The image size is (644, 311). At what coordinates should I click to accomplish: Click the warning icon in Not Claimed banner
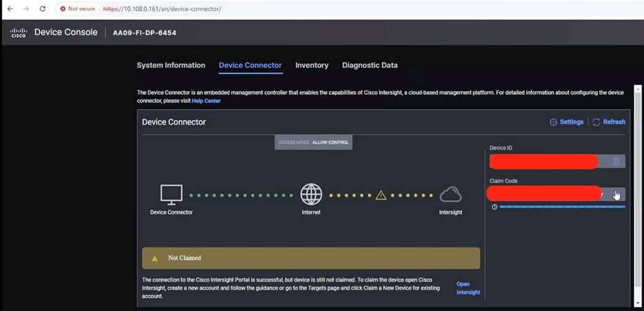(x=155, y=258)
